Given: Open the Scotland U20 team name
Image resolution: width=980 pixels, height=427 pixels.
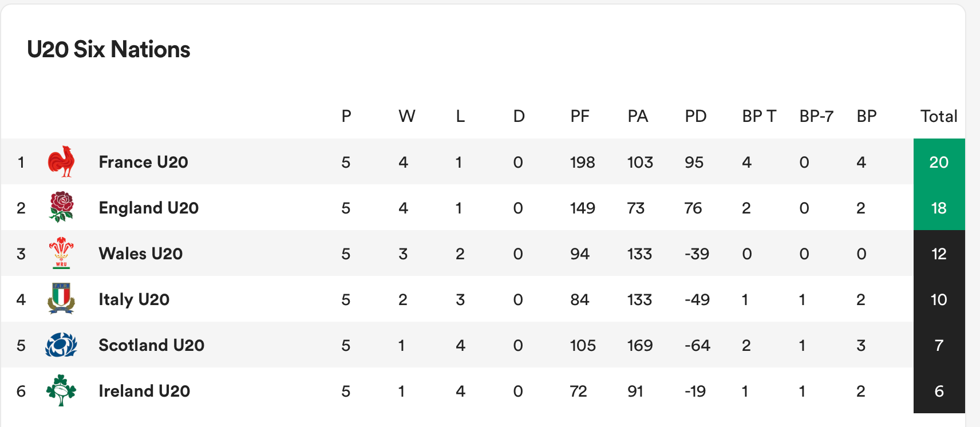Looking at the screenshot, I should 151,345.
